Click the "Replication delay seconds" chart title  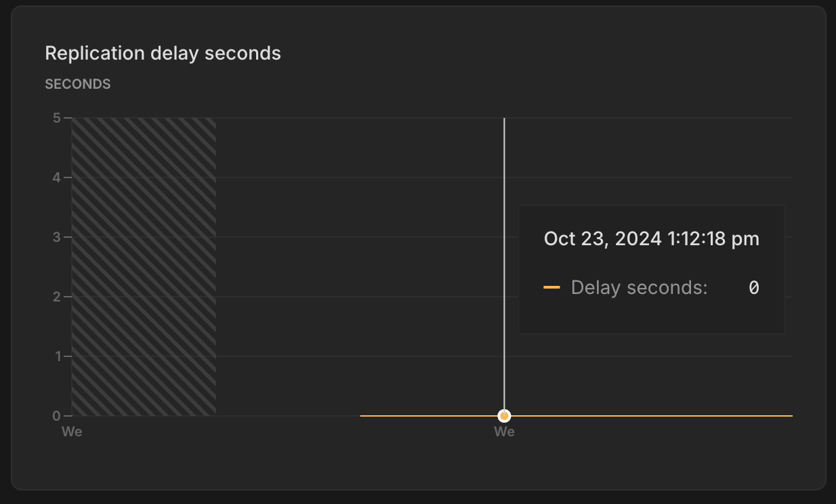click(x=163, y=53)
